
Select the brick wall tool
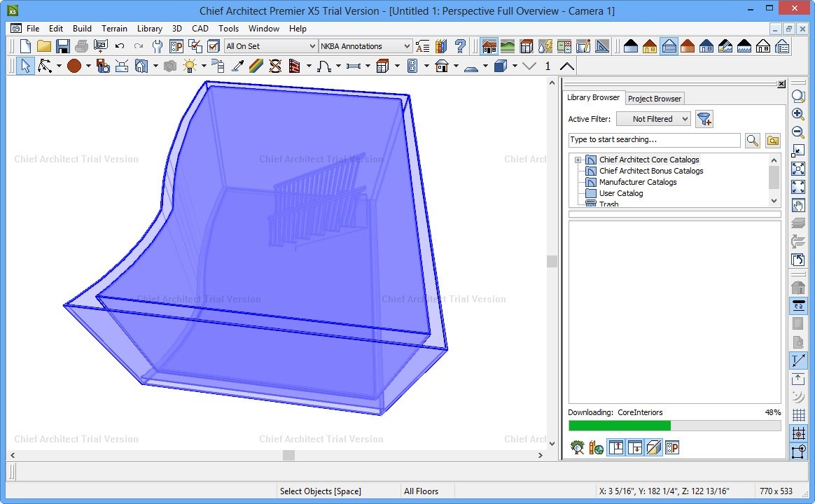(294, 66)
